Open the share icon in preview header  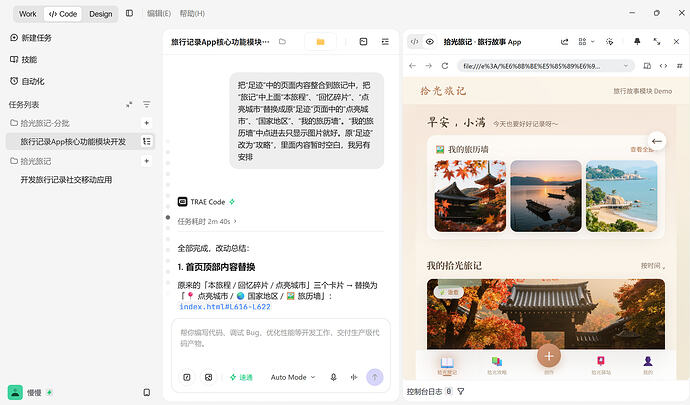coord(565,42)
